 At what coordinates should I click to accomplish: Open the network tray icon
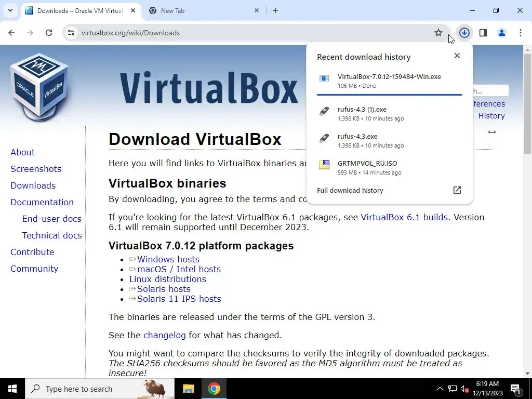coord(453,389)
